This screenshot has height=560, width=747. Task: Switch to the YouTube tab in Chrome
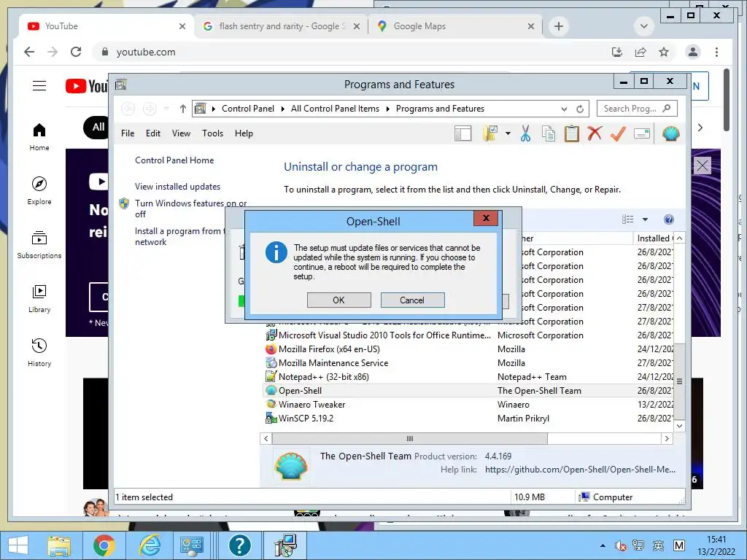click(x=106, y=26)
